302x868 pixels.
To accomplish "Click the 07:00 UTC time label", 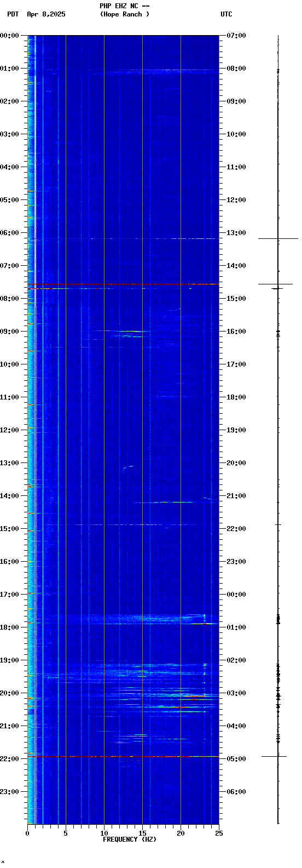I will tap(236, 36).
